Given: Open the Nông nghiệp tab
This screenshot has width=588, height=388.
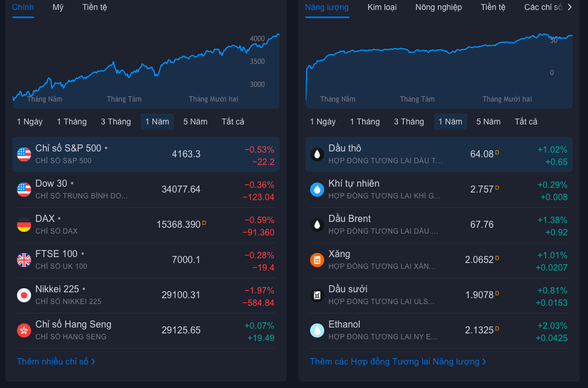Looking at the screenshot, I should (x=439, y=7).
